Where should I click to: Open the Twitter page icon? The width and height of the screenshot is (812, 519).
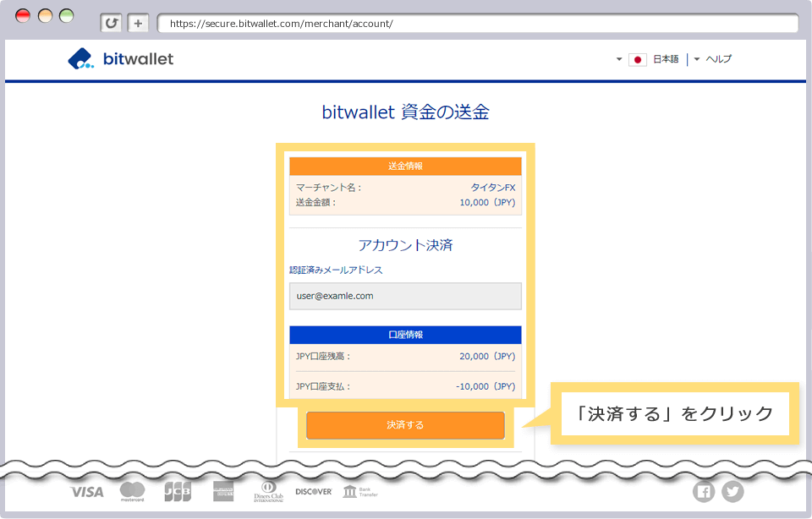(x=732, y=492)
